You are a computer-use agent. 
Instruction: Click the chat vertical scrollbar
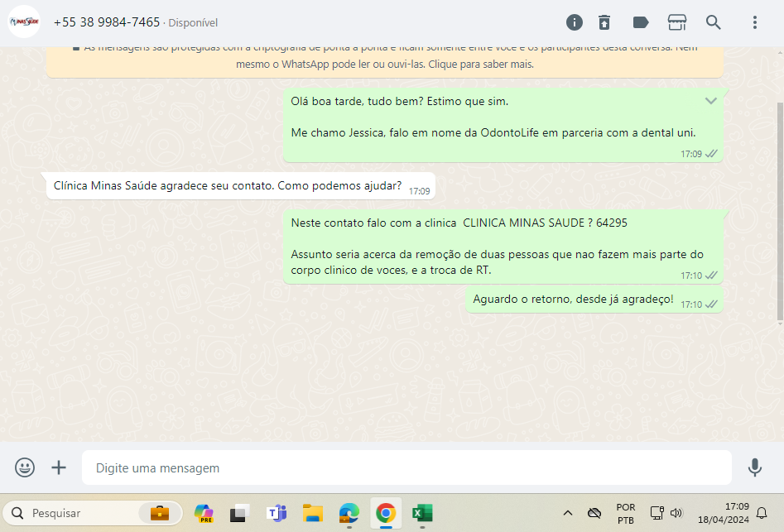tap(780, 211)
